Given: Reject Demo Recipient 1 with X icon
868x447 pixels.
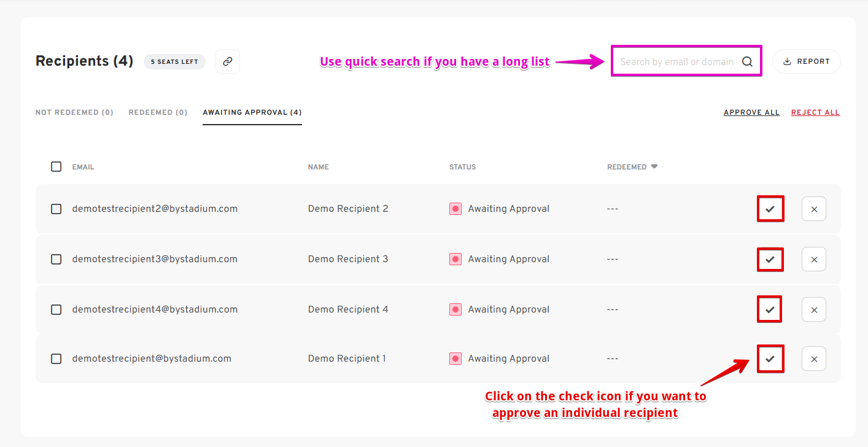Looking at the screenshot, I should click(x=814, y=359).
